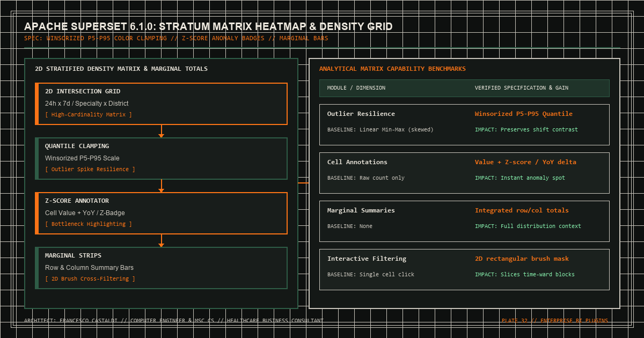Click 'Value + Z-score / YoY delta' specification
Image resolution: width=644 pixels, height=338 pixels.
525,162
